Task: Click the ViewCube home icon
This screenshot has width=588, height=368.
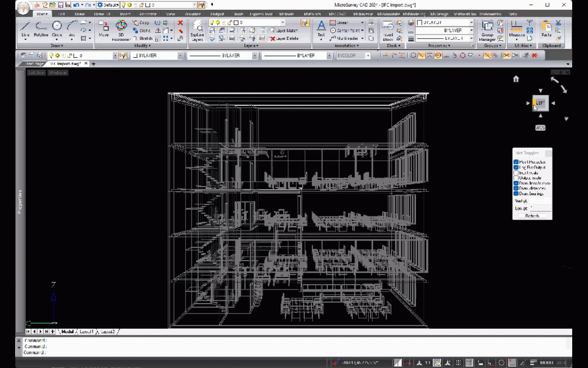Action: (516, 79)
